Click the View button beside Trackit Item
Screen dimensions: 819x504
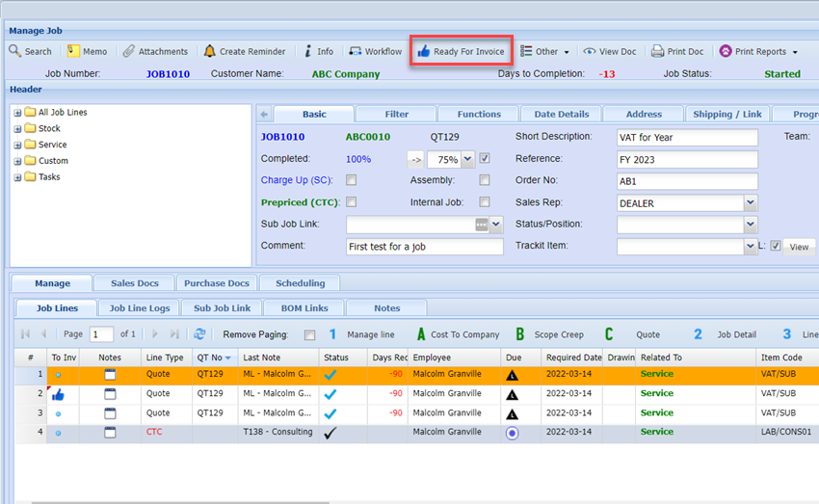(799, 247)
